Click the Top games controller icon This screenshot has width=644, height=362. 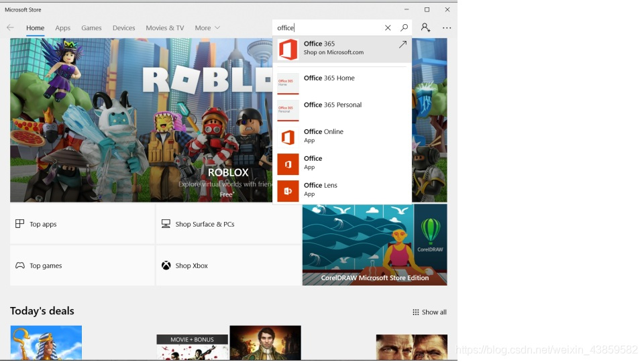[x=19, y=265]
